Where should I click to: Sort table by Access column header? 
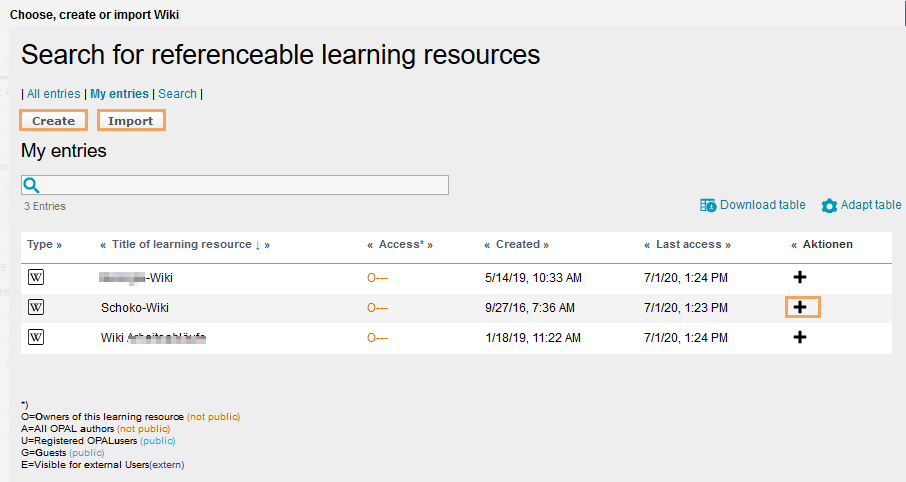pos(401,244)
